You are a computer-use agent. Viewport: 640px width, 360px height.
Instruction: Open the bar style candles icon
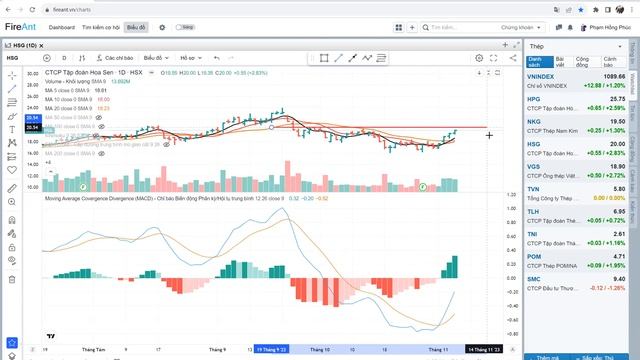(x=82, y=58)
